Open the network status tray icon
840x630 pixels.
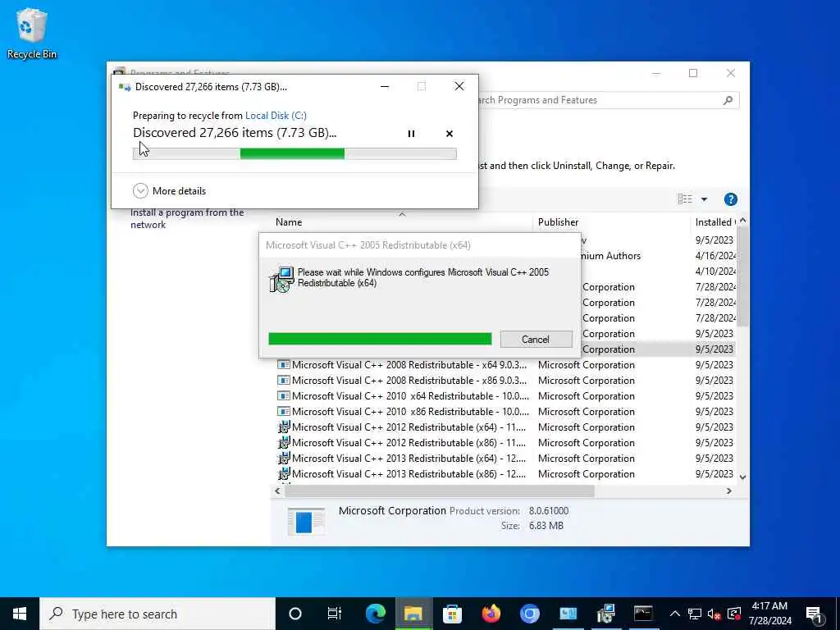(x=695, y=614)
